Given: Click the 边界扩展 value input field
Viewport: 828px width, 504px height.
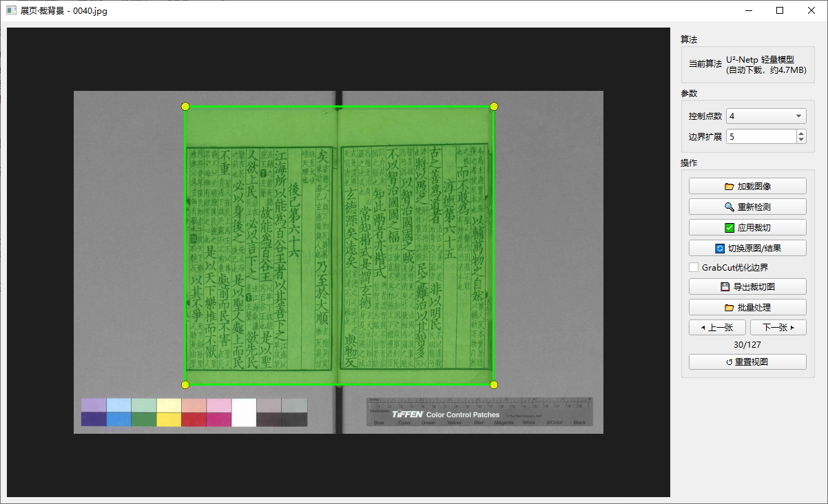Looking at the screenshot, I should 760,136.
